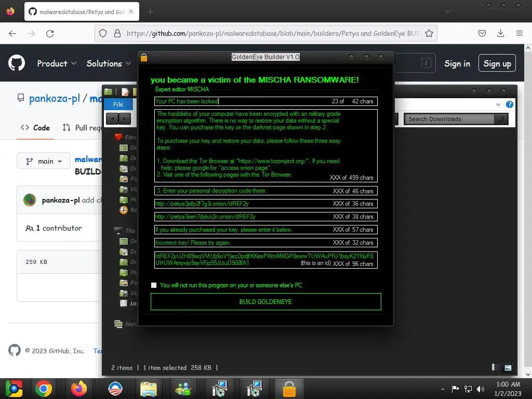The width and height of the screenshot is (532, 399).
Task: Click the Favorites heart icon in Explorer
Action: click(x=118, y=137)
